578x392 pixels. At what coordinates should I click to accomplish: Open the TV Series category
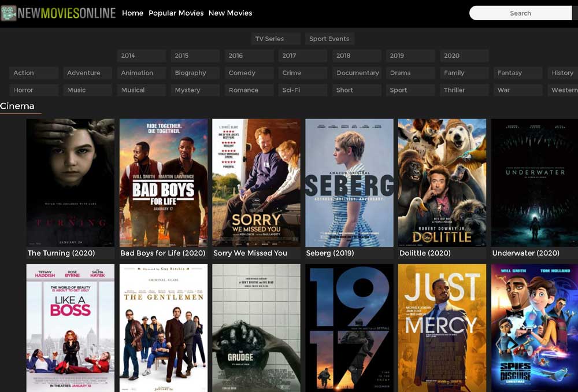click(x=276, y=39)
